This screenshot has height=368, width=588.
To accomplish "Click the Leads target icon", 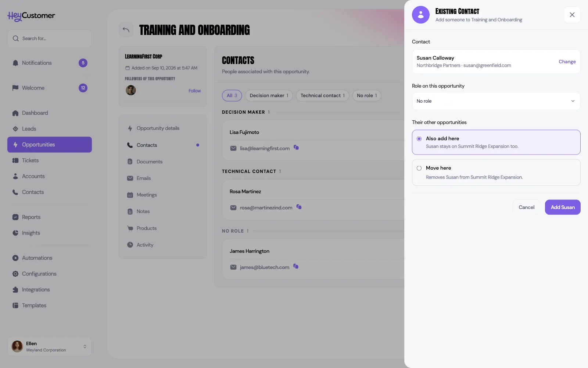I will [x=15, y=129].
